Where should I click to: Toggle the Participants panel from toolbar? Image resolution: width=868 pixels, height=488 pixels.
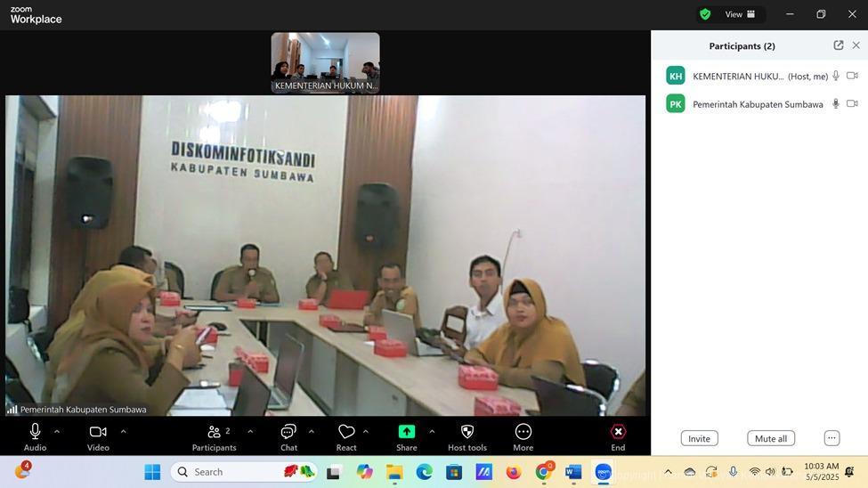pyautogui.click(x=214, y=432)
